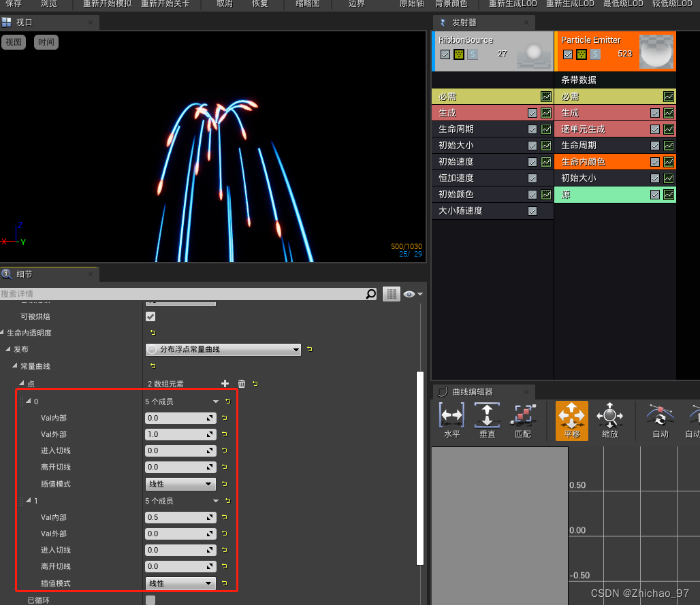Click the details search magnifier icon
Viewport: 700px width, 605px height.
[371, 293]
